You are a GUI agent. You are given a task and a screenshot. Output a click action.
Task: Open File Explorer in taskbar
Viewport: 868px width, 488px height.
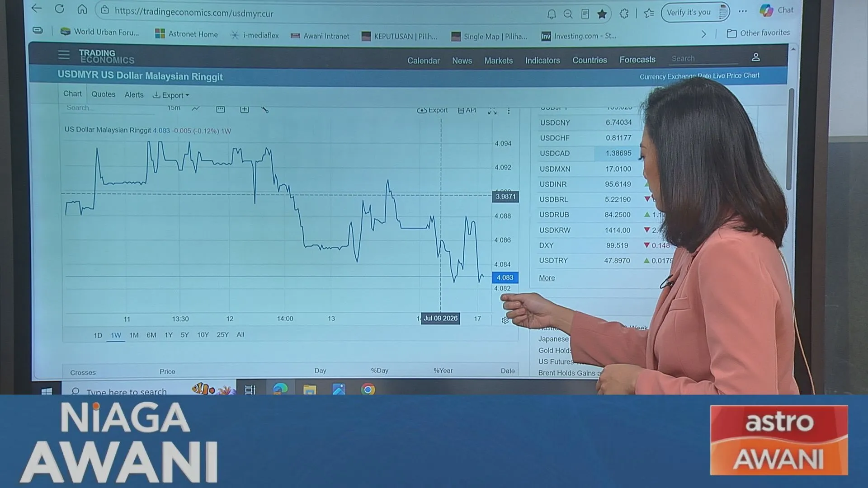(x=310, y=389)
